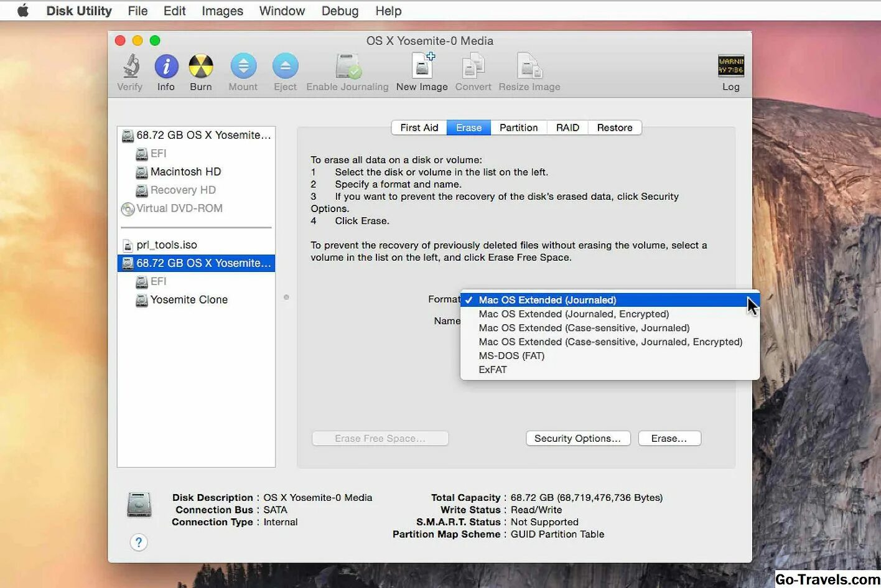Screen dimensions: 881x588
Task: Click the Erase... button
Action: click(x=669, y=439)
